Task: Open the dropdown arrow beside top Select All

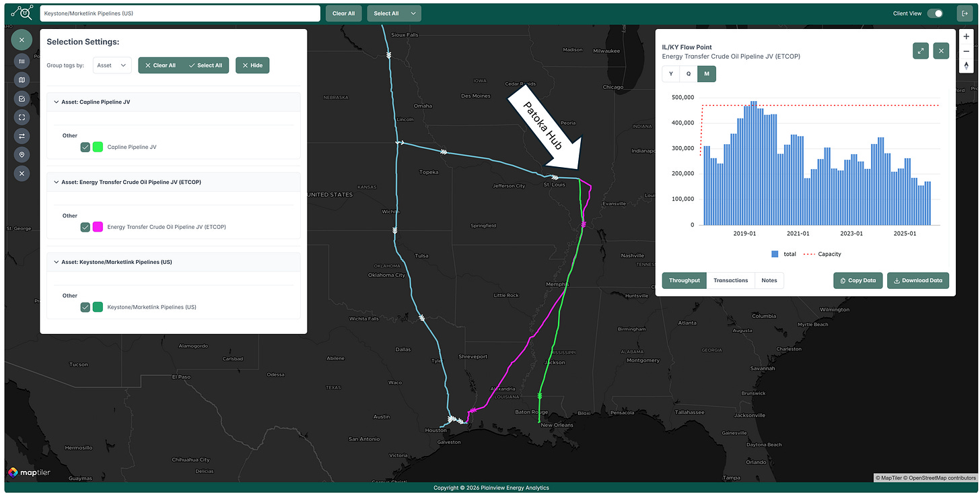Action: click(x=413, y=13)
